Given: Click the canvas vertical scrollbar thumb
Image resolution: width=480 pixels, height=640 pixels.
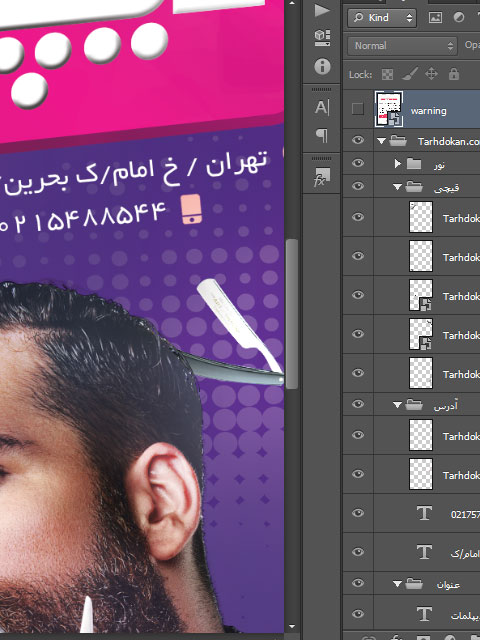Looking at the screenshot, I should (291, 313).
